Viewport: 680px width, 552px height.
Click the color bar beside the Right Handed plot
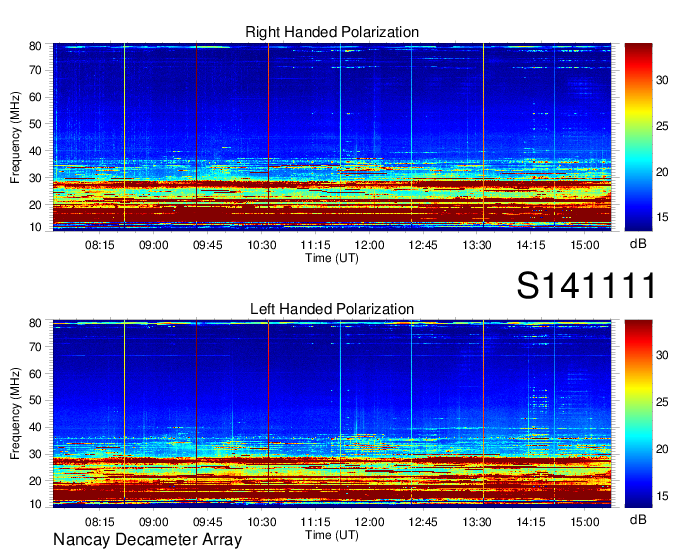[638, 137]
